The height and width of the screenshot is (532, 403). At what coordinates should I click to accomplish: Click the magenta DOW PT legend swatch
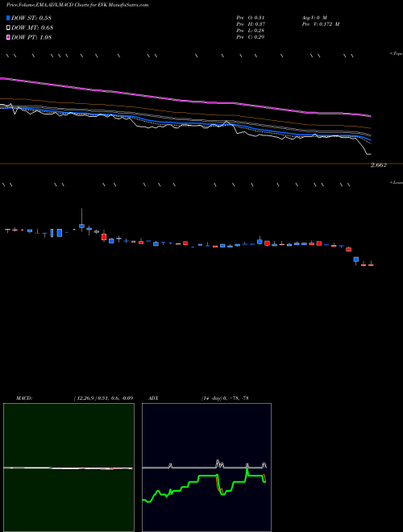[9, 38]
